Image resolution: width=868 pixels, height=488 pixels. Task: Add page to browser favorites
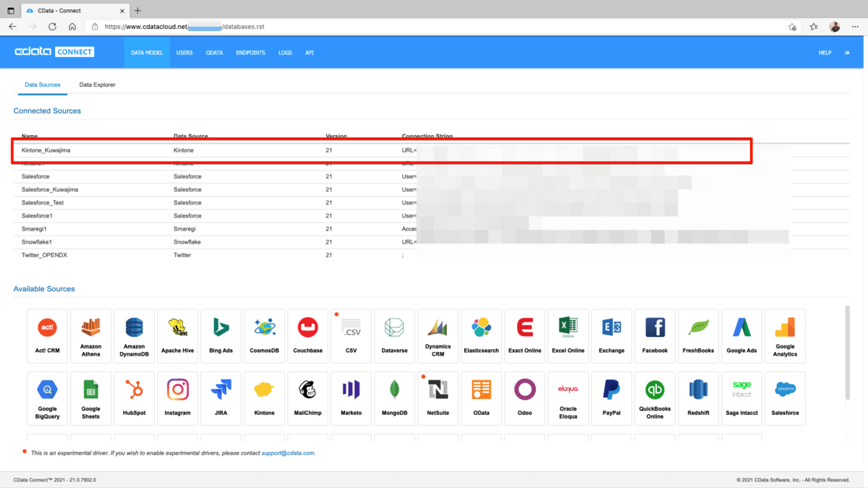792,27
